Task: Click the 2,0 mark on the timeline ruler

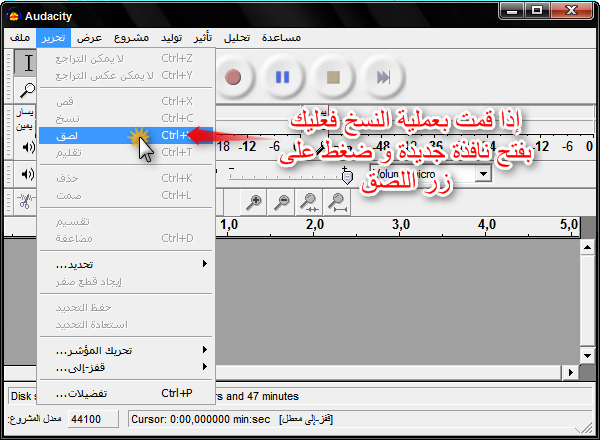Action: point(315,225)
